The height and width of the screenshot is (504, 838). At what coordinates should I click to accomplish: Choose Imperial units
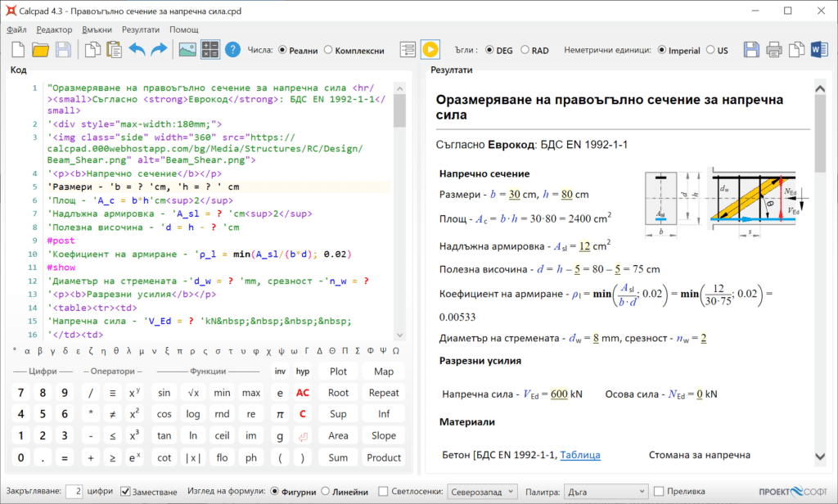pos(678,50)
